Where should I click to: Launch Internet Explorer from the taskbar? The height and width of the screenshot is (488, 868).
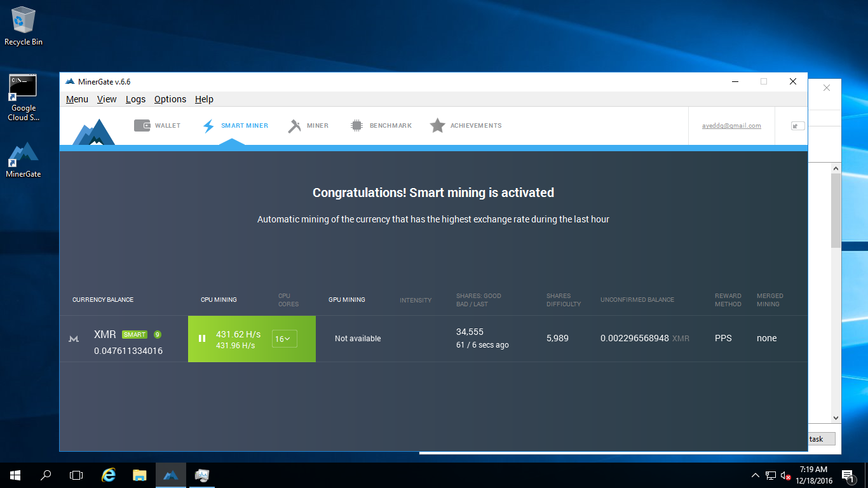(x=109, y=475)
